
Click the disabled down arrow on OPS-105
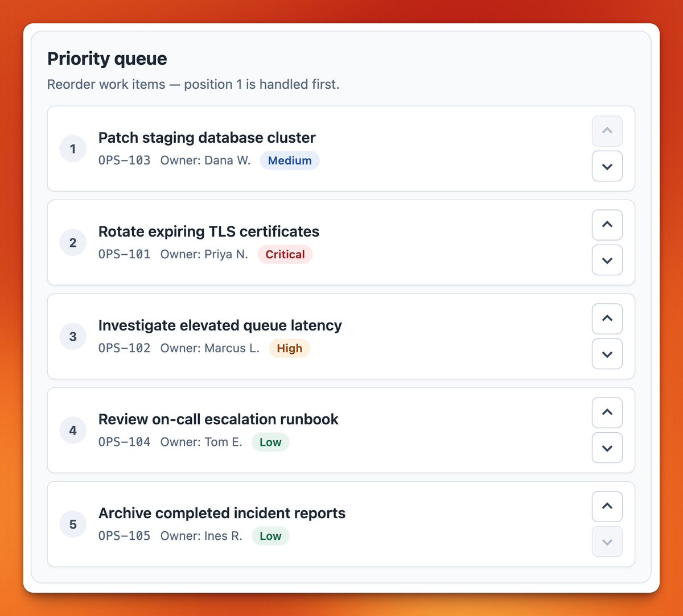click(x=607, y=541)
